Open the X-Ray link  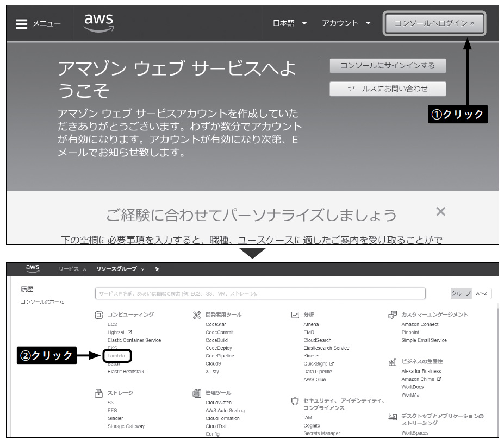(212, 372)
